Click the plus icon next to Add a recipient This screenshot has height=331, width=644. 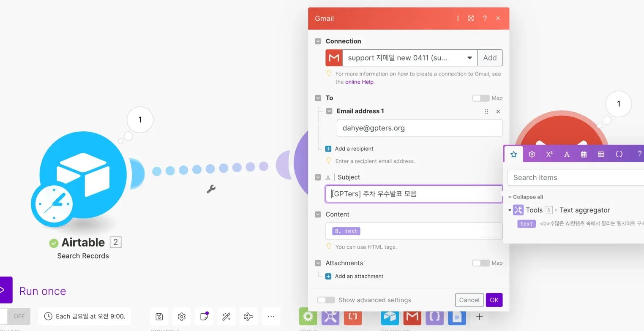click(328, 149)
